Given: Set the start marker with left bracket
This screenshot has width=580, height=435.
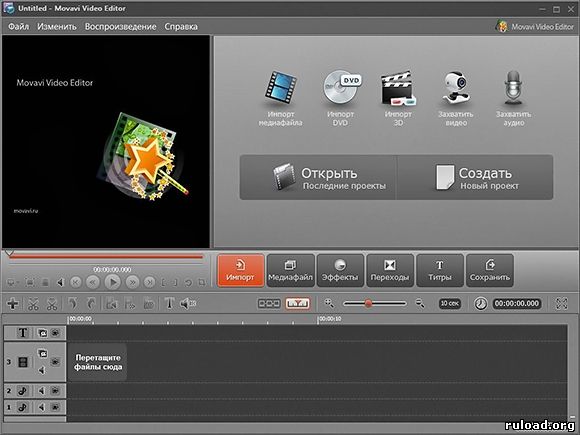Looking at the screenshot, I should tap(163, 283).
